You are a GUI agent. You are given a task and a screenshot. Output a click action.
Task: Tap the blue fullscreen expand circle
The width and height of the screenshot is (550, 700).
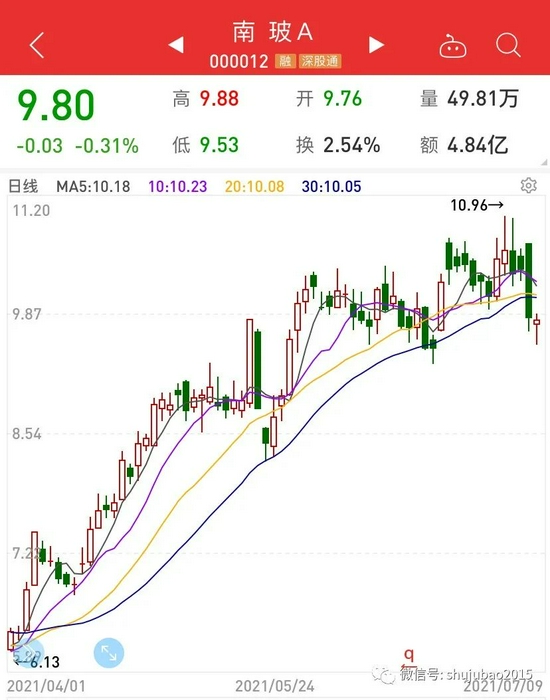pos(109,653)
